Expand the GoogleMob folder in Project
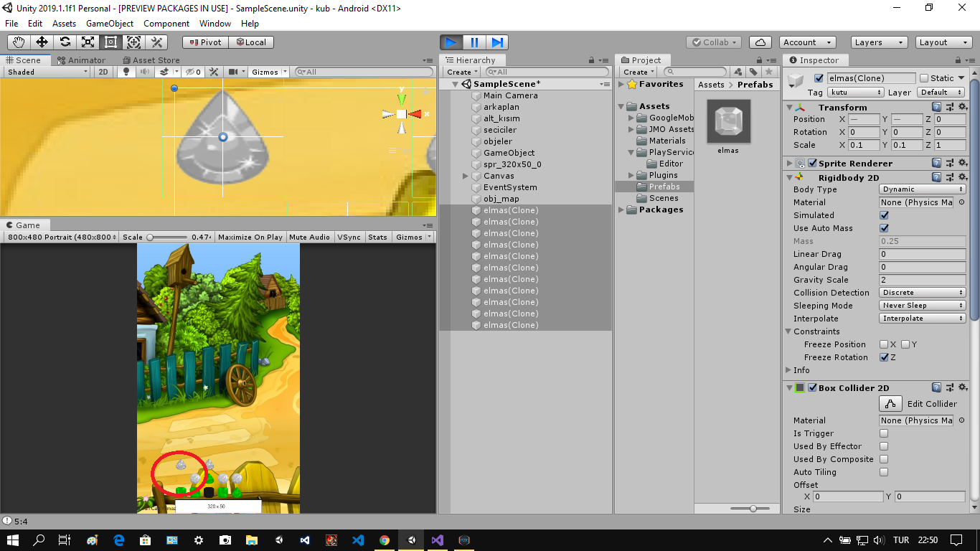This screenshot has height=551, width=980. (x=631, y=118)
